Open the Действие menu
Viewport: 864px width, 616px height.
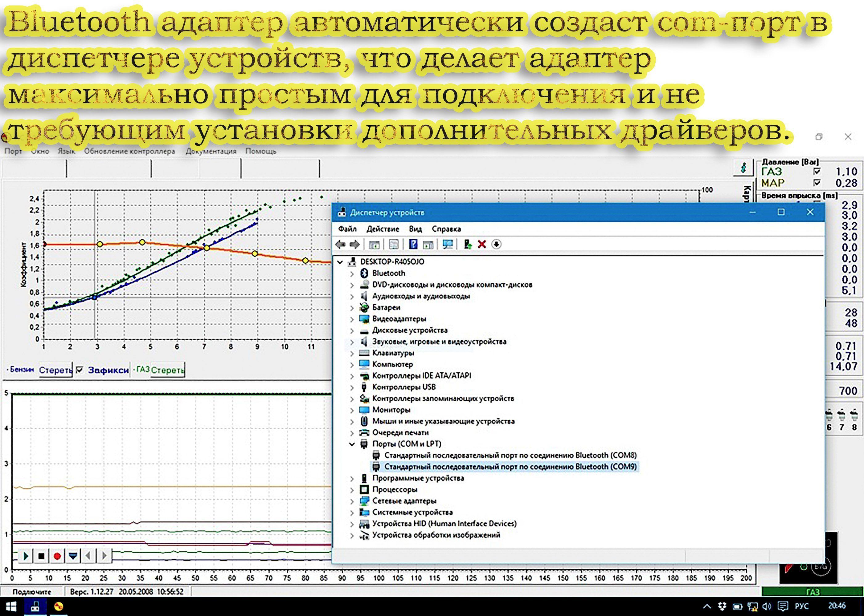click(x=383, y=229)
